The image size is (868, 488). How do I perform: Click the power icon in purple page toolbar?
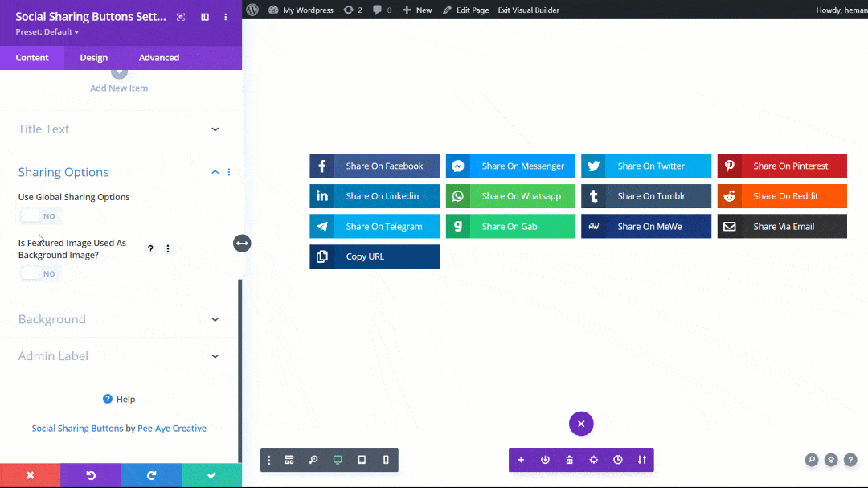click(545, 460)
